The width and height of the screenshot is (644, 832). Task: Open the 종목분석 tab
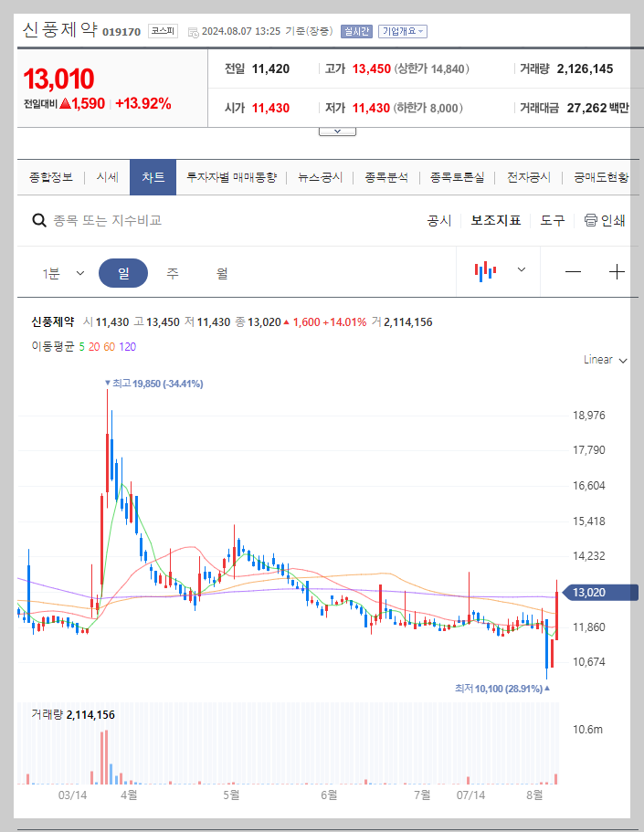tap(385, 177)
